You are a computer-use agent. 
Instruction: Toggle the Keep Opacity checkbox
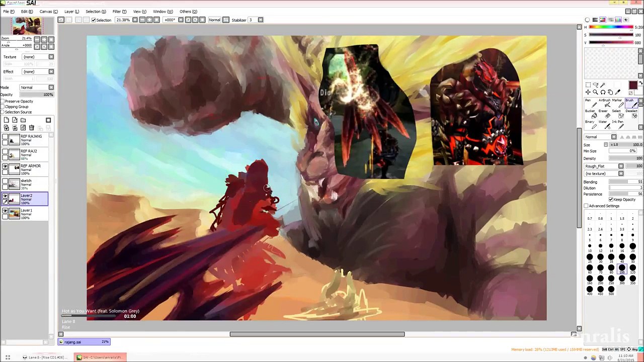611,200
